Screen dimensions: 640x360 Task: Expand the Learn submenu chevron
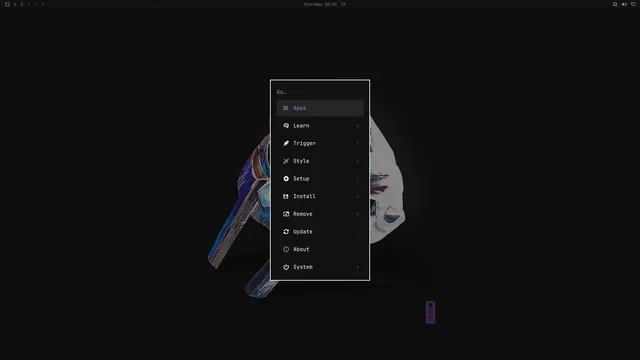coord(358,126)
